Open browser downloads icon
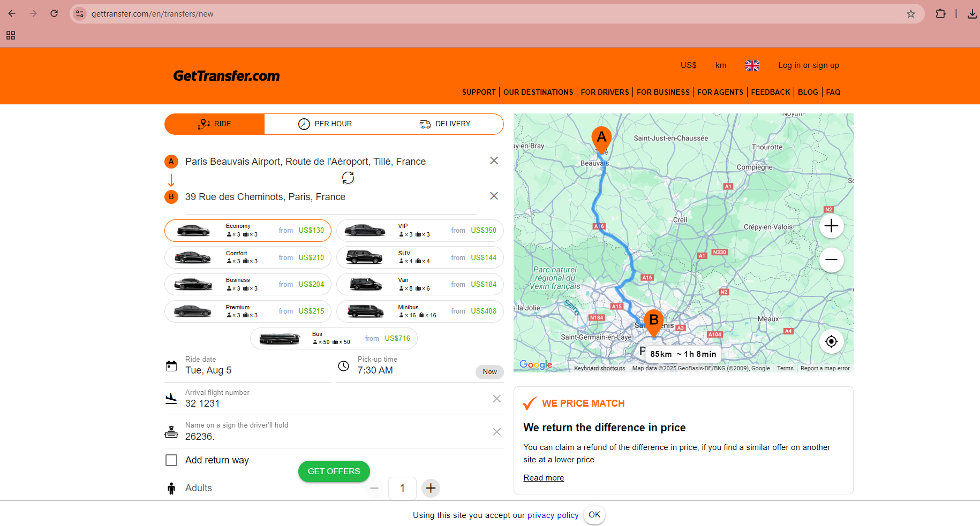This screenshot has width=980, height=526. coord(972,14)
